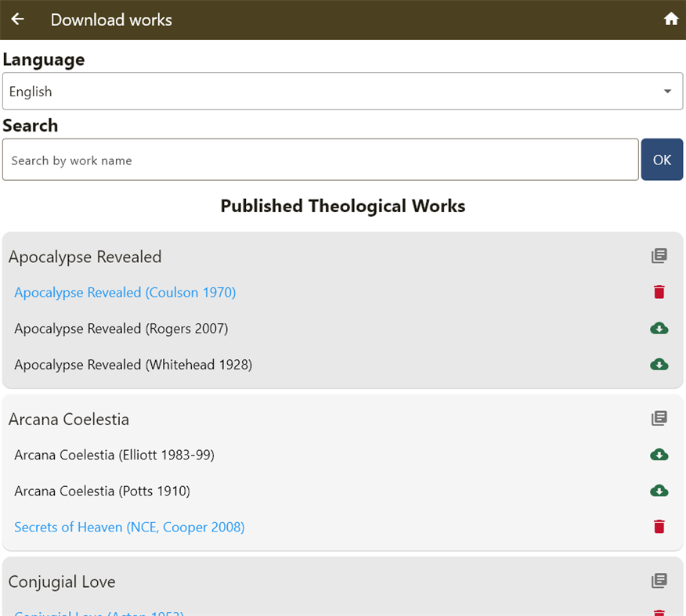The width and height of the screenshot is (686, 616).
Task: Download Arcana Coelestia (Potts 1910)
Action: [x=659, y=491]
